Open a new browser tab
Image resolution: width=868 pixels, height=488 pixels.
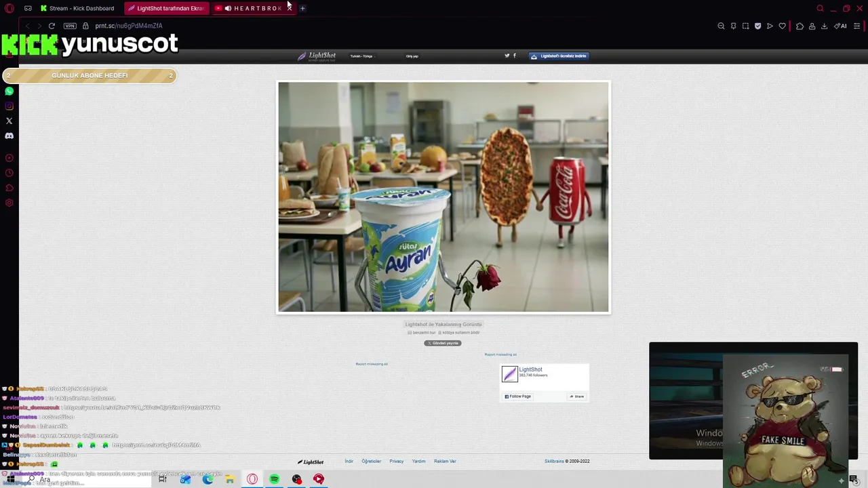[302, 8]
